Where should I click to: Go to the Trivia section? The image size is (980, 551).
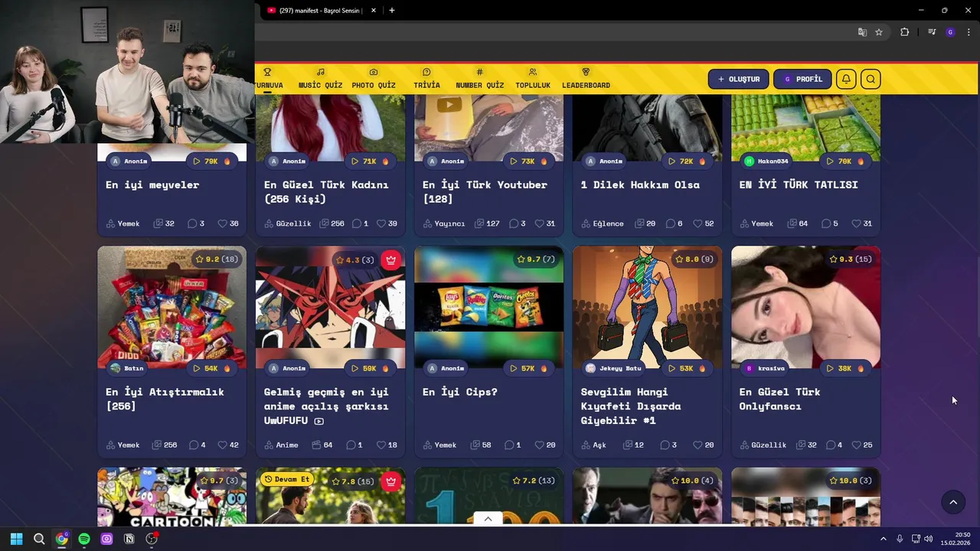tap(426, 79)
